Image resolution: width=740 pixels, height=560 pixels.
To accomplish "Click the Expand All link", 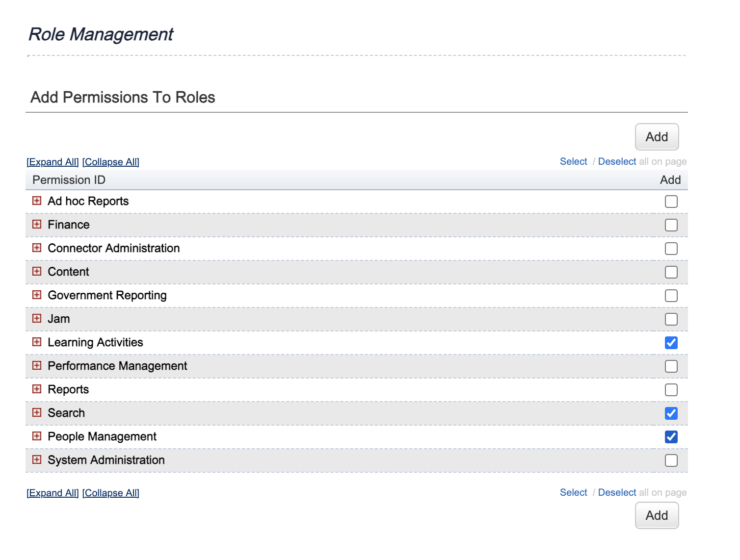I will coord(52,162).
